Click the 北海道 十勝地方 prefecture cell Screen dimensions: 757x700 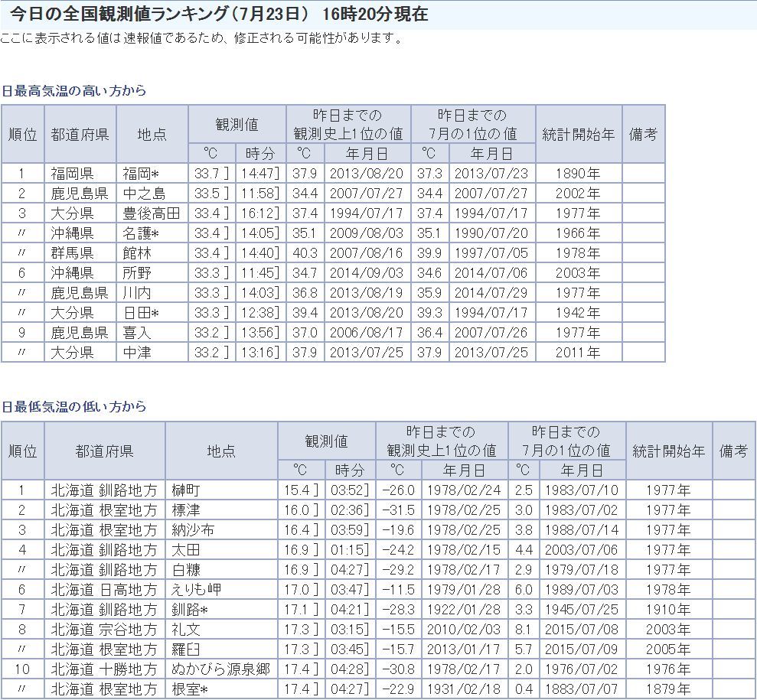pyautogui.click(x=104, y=669)
